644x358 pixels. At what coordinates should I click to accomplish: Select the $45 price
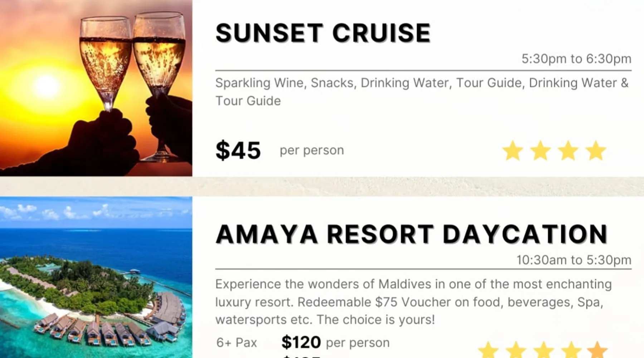(238, 150)
